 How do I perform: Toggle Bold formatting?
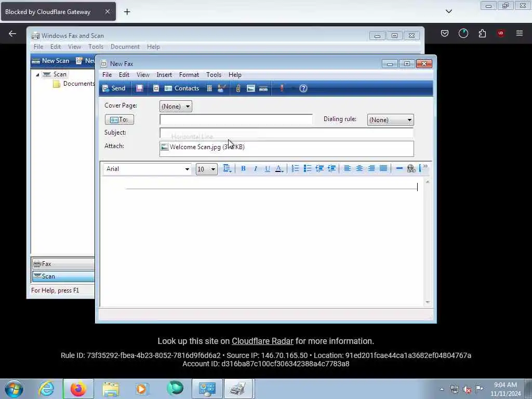pos(243,169)
